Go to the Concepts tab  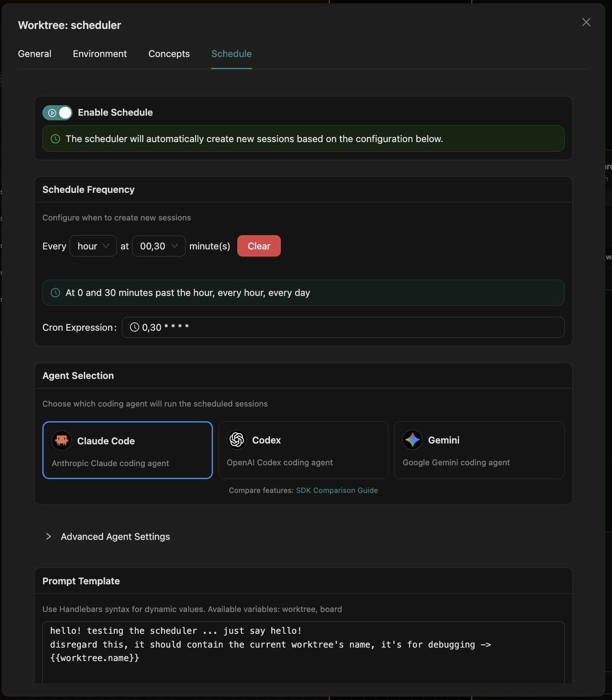[x=169, y=54]
